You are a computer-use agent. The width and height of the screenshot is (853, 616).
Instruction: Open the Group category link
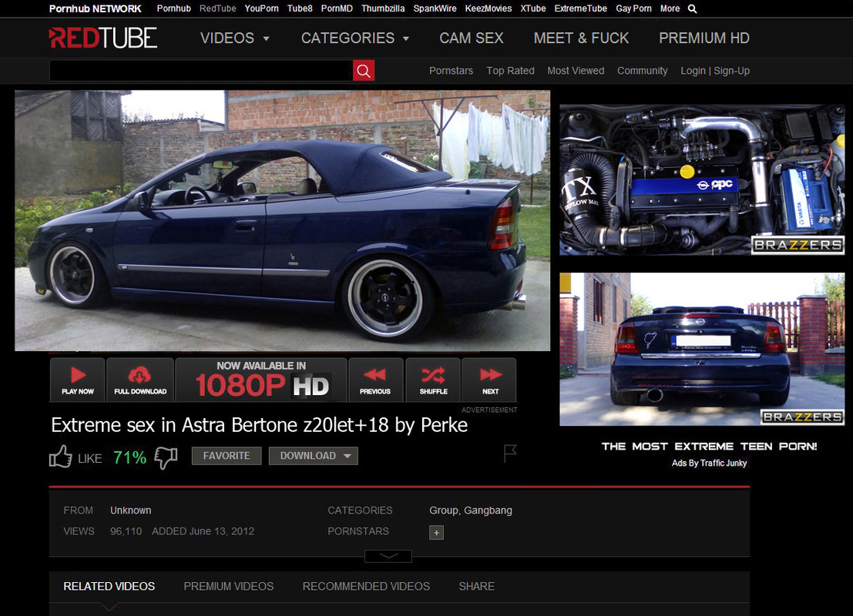(444, 511)
